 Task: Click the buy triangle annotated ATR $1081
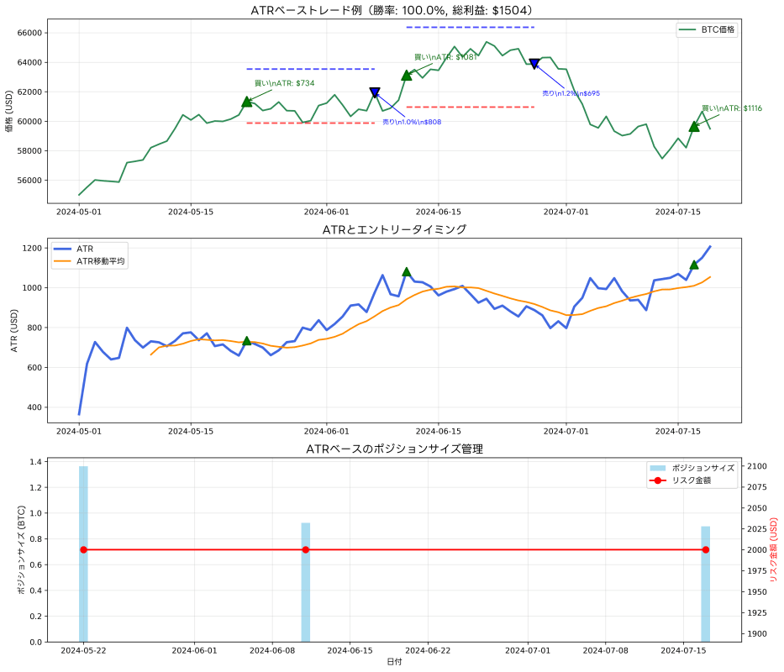click(x=406, y=75)
